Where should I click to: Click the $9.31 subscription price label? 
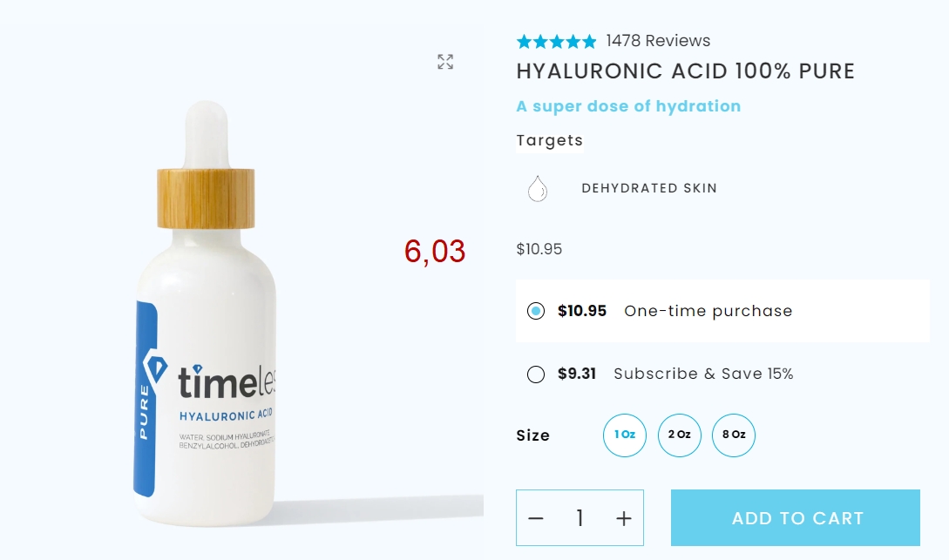(x=577, y=374)
